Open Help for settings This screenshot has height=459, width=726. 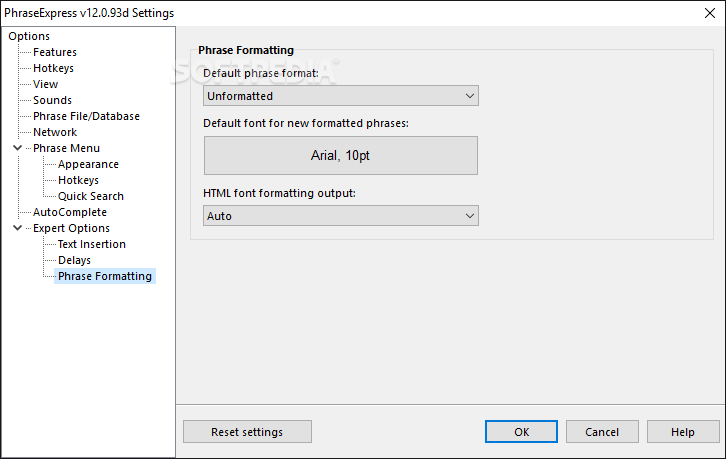(x=683, y=432)
